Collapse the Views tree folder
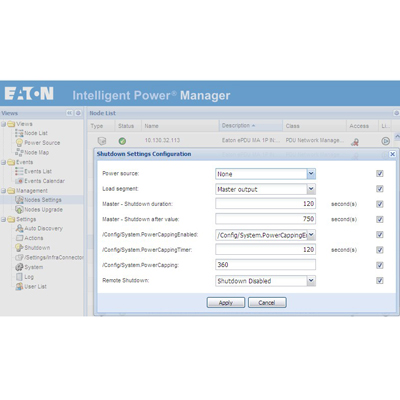The image size is (400, 400). pos(3,124)
